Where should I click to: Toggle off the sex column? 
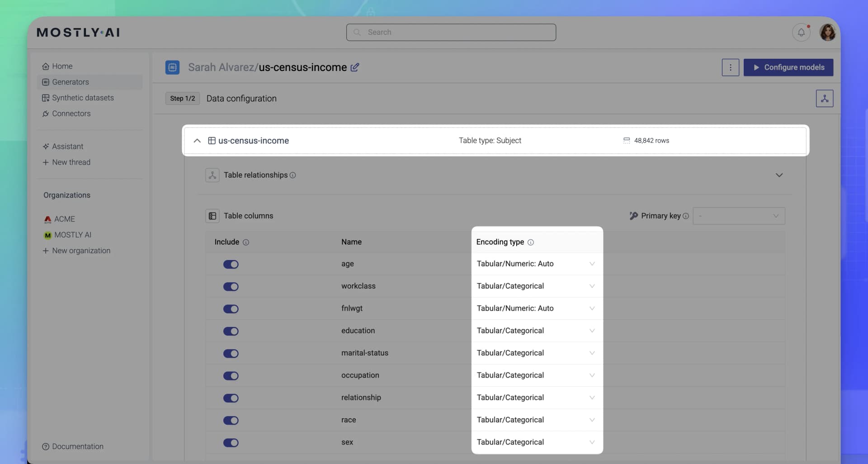(231, 443)
